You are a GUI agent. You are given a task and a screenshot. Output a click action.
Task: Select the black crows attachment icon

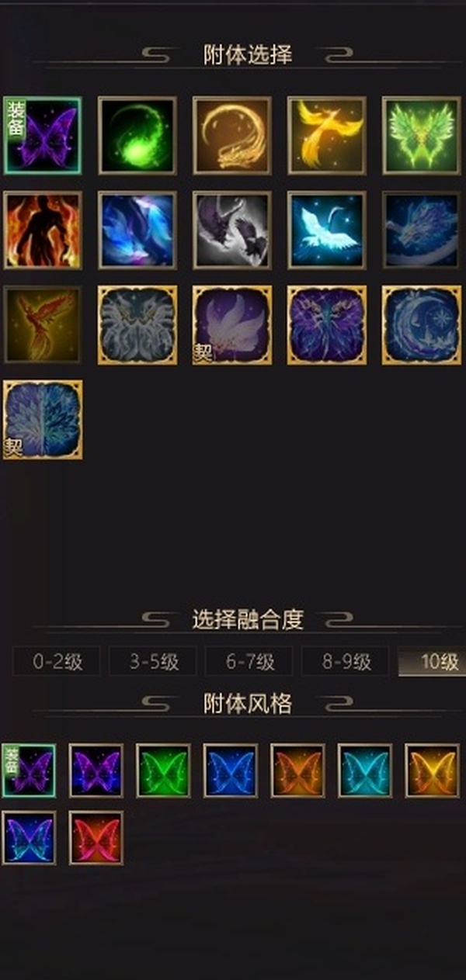coord(232,230)
